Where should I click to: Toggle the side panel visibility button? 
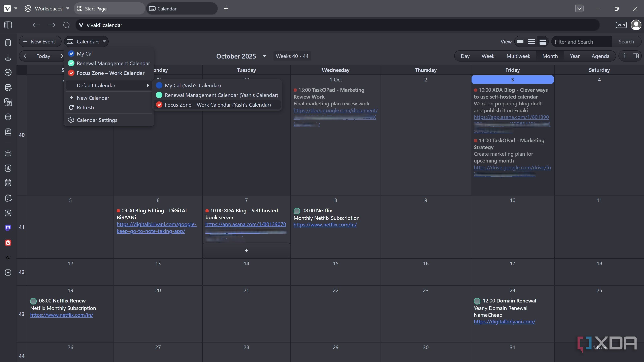pyautogui.click(x=8, y=25)
